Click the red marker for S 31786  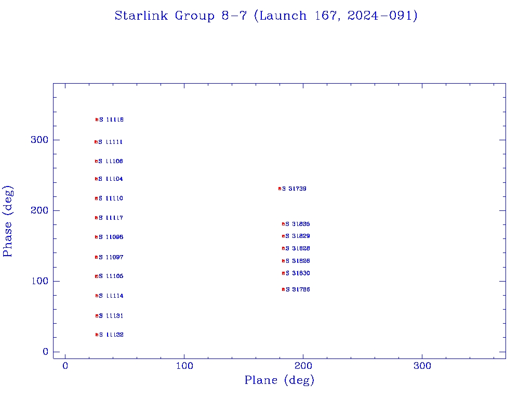point(283,289)
